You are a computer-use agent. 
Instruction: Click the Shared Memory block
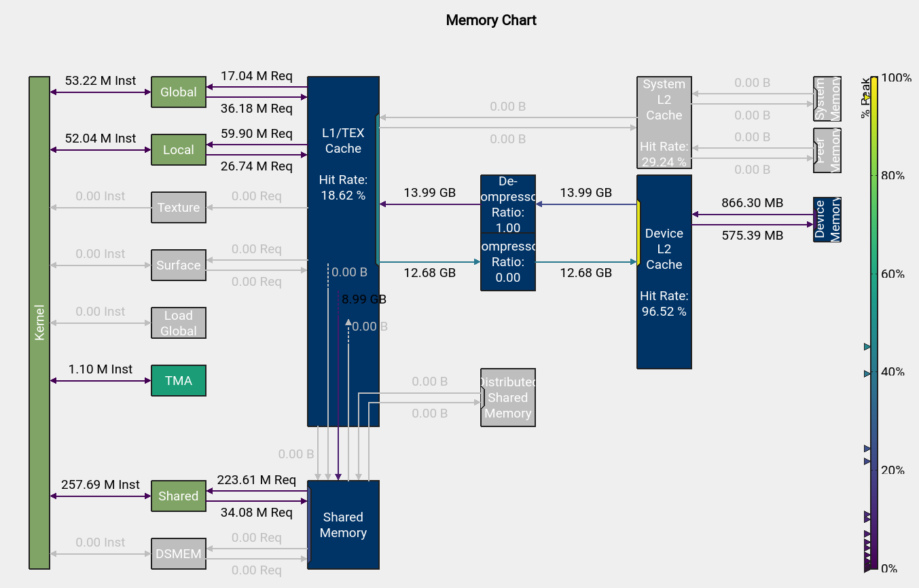pyautogui.click(x=343, y=525)
